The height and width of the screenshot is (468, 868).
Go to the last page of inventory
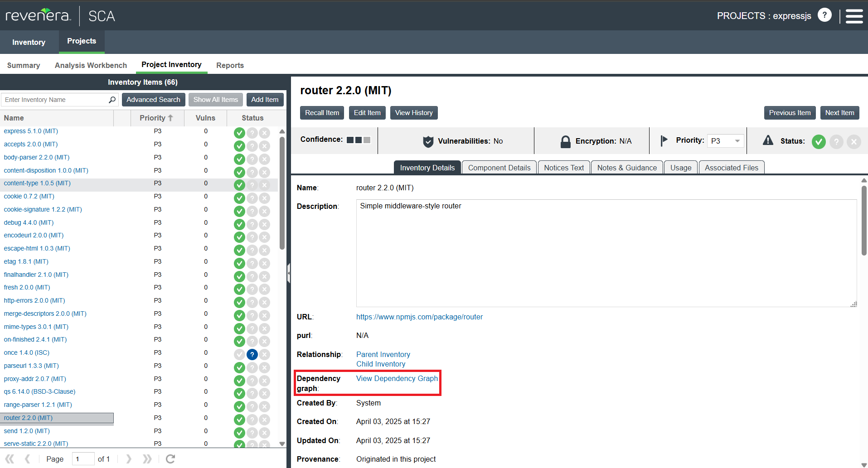pos(147,459)
